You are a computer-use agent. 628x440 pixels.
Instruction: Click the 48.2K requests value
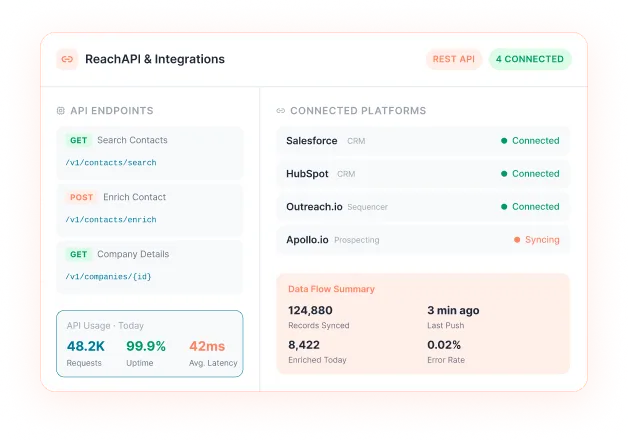pyautogui.click(x=86, y=346)
